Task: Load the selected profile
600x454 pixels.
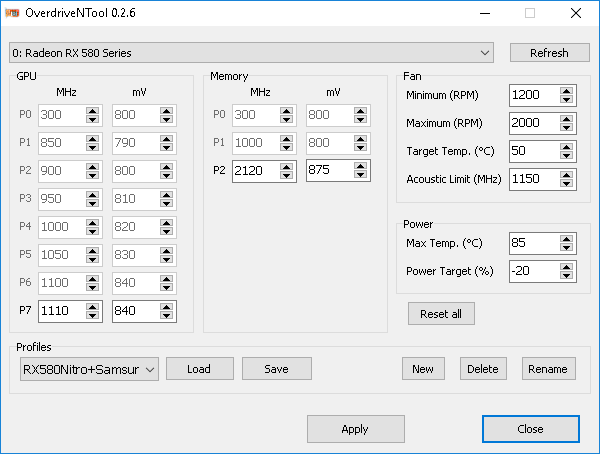Action: tap(199, 369)
